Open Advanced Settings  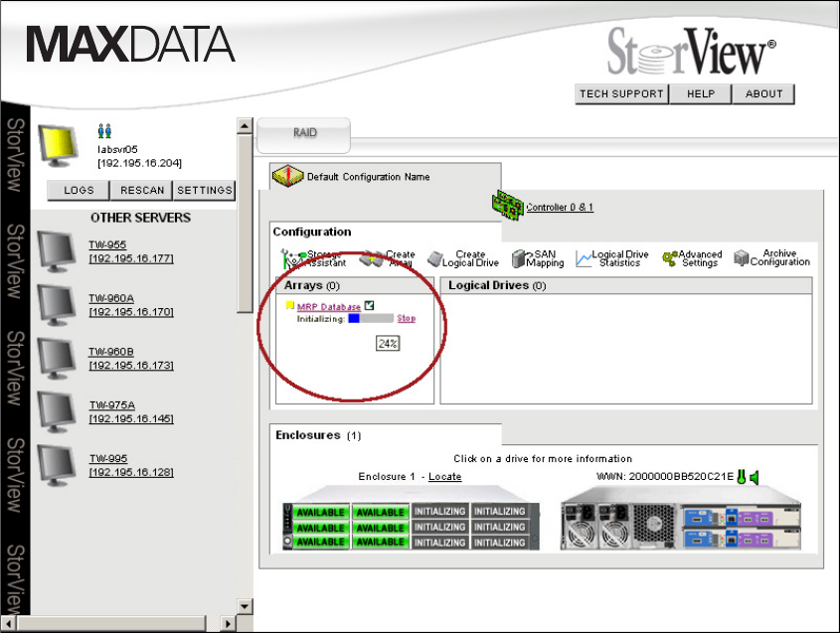tap(692, 258)
